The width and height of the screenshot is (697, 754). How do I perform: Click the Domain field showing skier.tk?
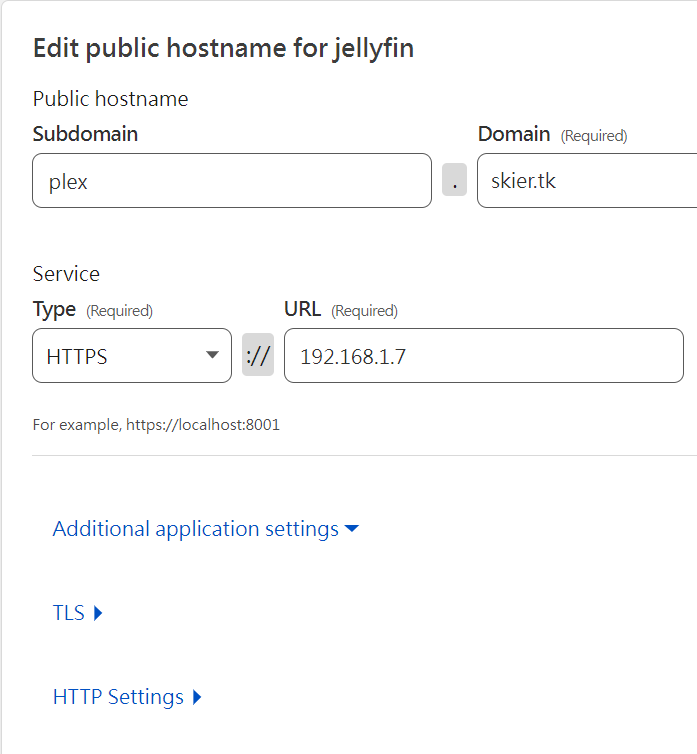click(587, 181)
